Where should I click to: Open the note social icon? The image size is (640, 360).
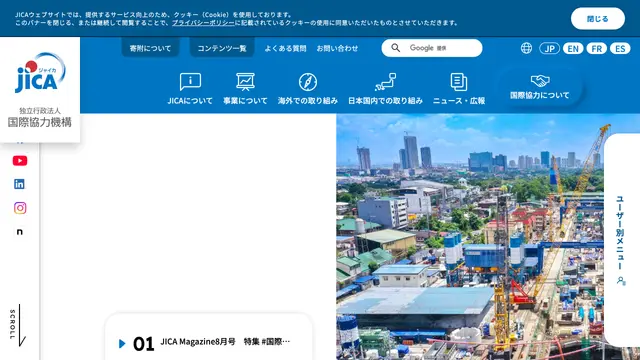pos(20,232)
